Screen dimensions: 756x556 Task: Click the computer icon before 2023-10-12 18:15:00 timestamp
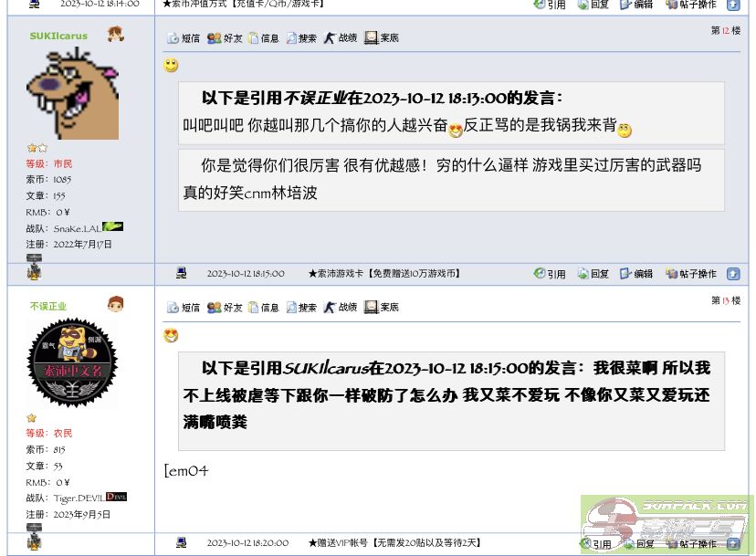point(182,273)
